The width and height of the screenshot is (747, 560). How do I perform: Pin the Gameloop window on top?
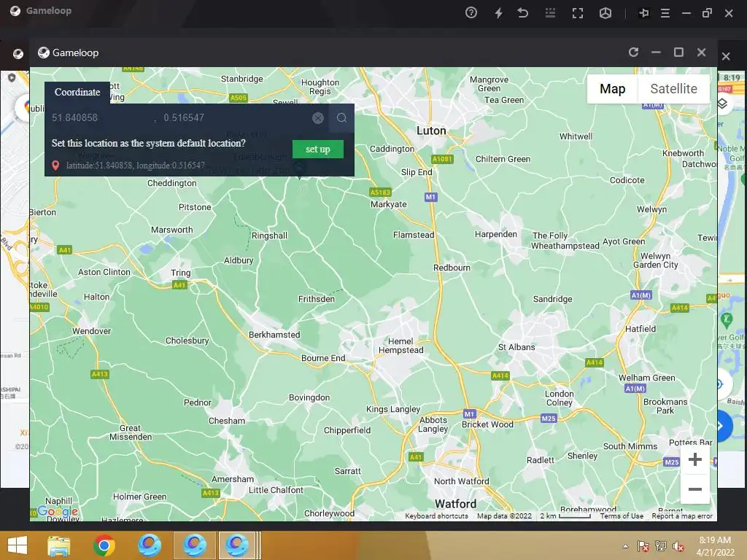coord(643,13)
